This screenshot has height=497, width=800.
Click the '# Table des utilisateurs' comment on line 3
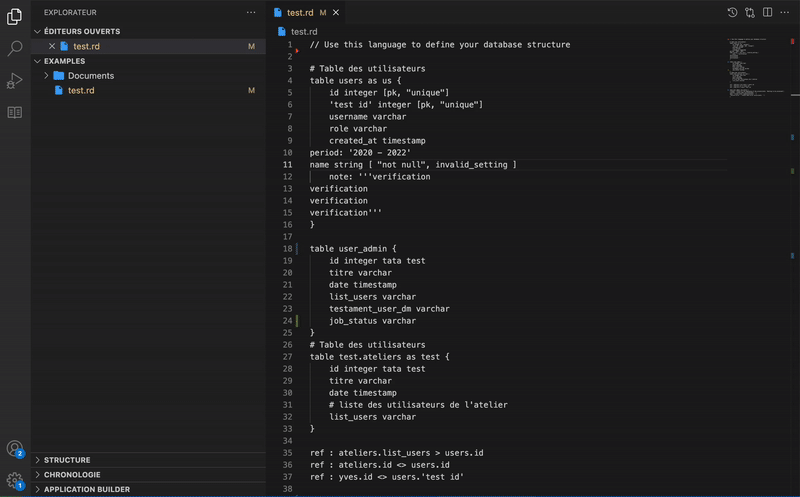[367, 68]
